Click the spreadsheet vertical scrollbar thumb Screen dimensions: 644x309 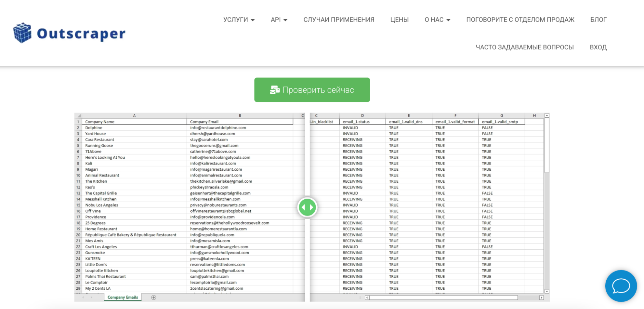pyautogui.click(x=547, y=145)
